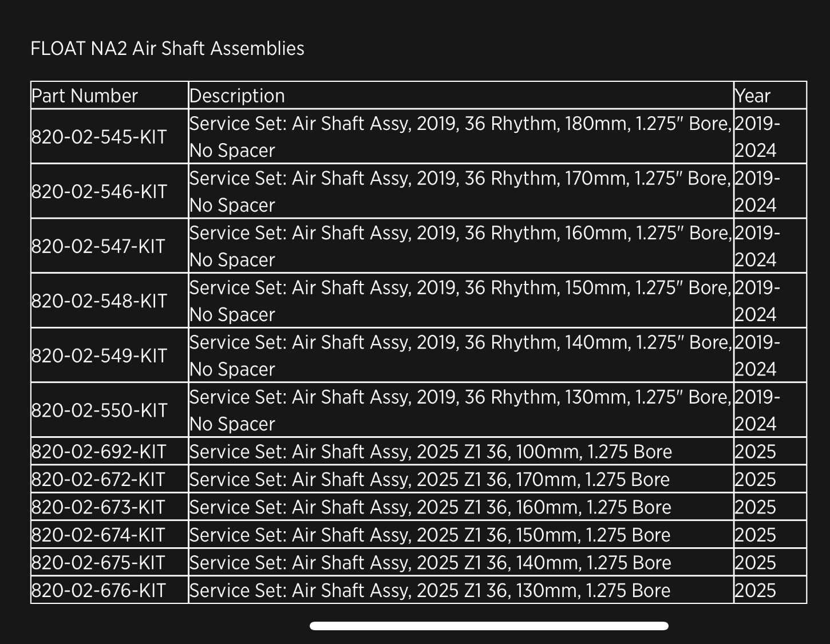Image resolution: width=830 pixels, height=644 pixels.
Task: Select part number 820-02-674-KIT
Action: click(98, 535)
